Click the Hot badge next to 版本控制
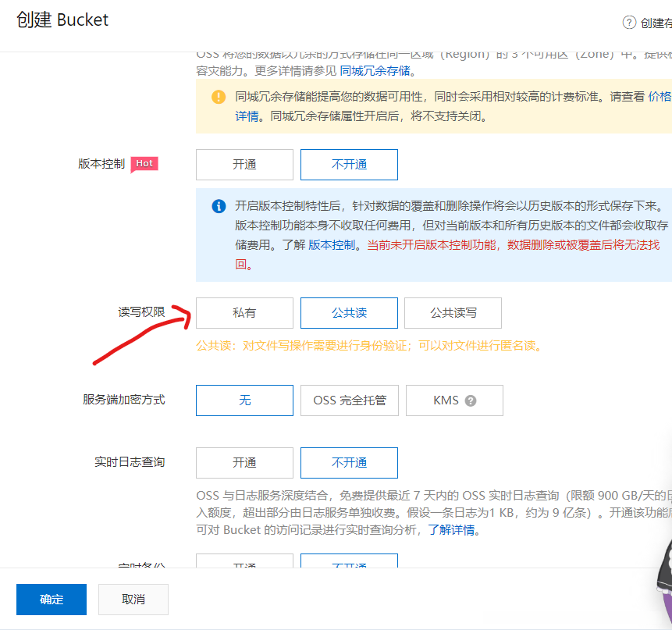Viewport: 672px width, 630px height. [x=144, y=163]
